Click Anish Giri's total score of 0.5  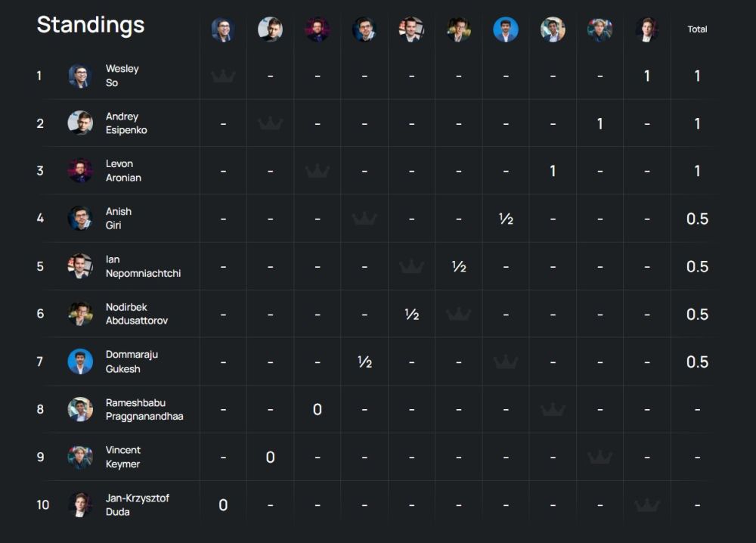click(x=697, y=219)
